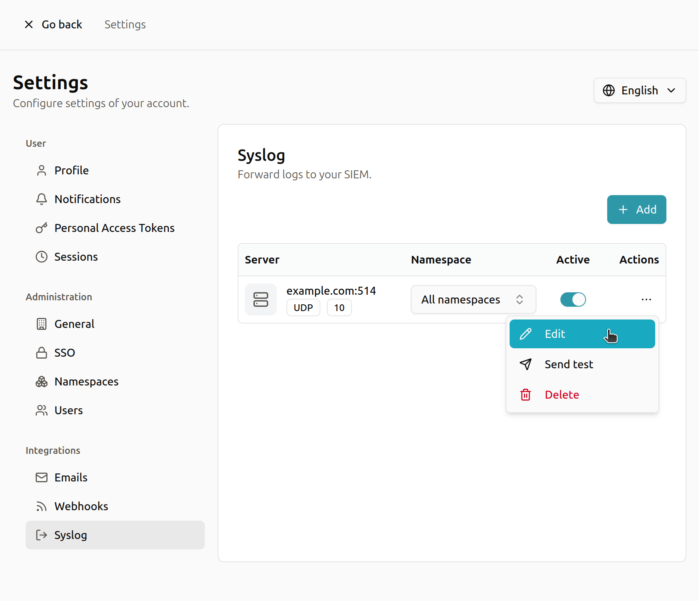Open Webhooks integration page
Screen dimensions: 700x601
tap(115, 506)
